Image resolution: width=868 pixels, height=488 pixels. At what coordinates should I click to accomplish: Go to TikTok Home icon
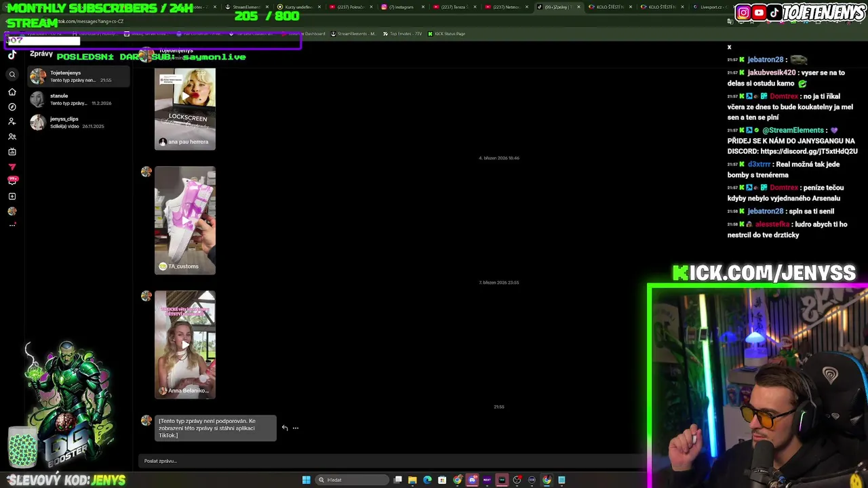(12, 91)
